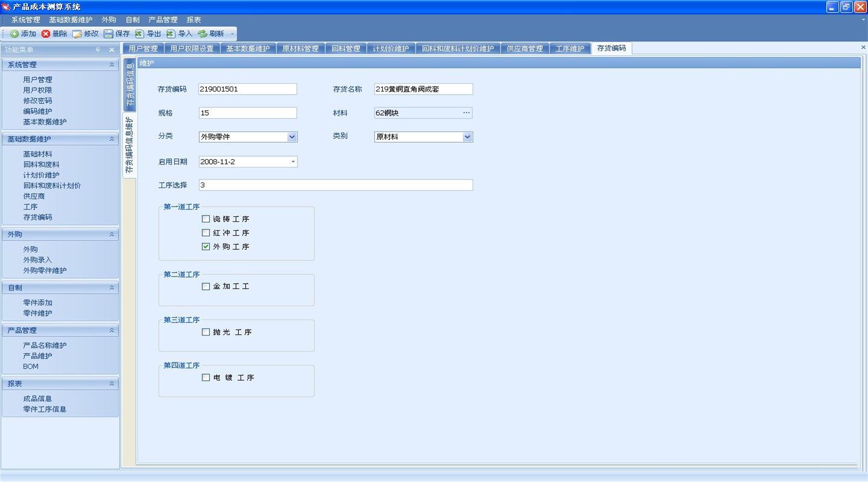This screenshot has width=868, height=482.
Task: Switch to the 计划价维护 tab
Action: [391, 49]
